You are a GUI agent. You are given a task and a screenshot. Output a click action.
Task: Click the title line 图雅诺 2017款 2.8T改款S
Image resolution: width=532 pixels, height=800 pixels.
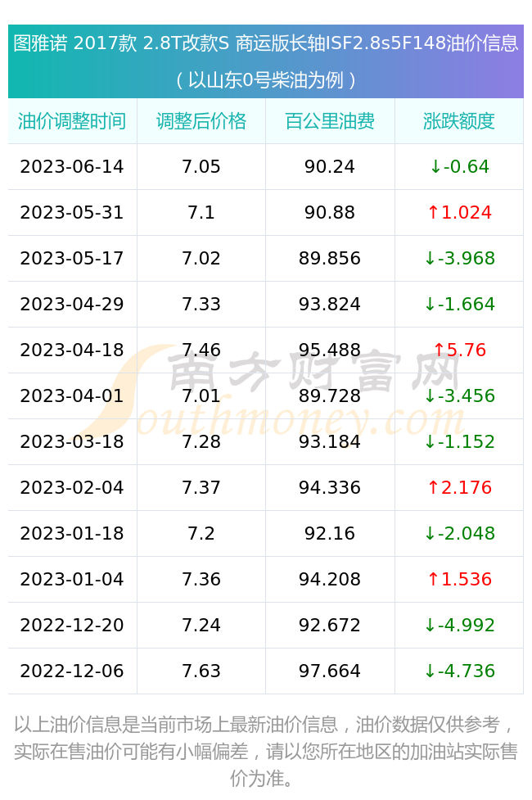(121, 43)
